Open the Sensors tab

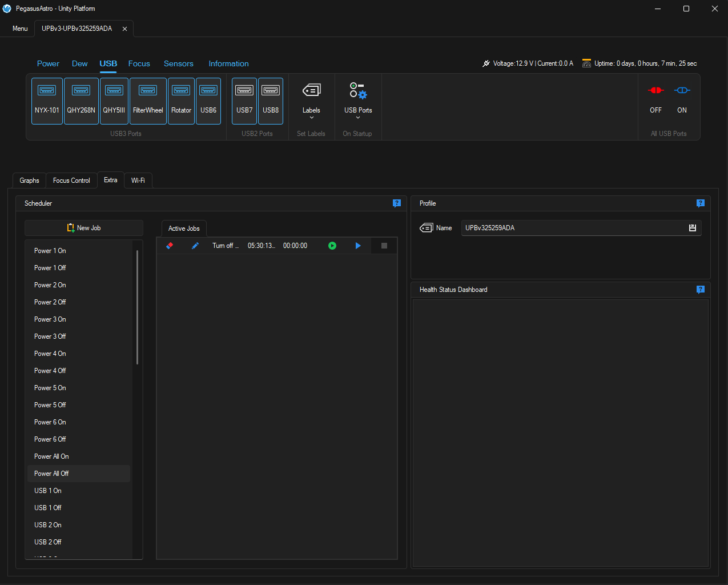(x=179, y=63)
